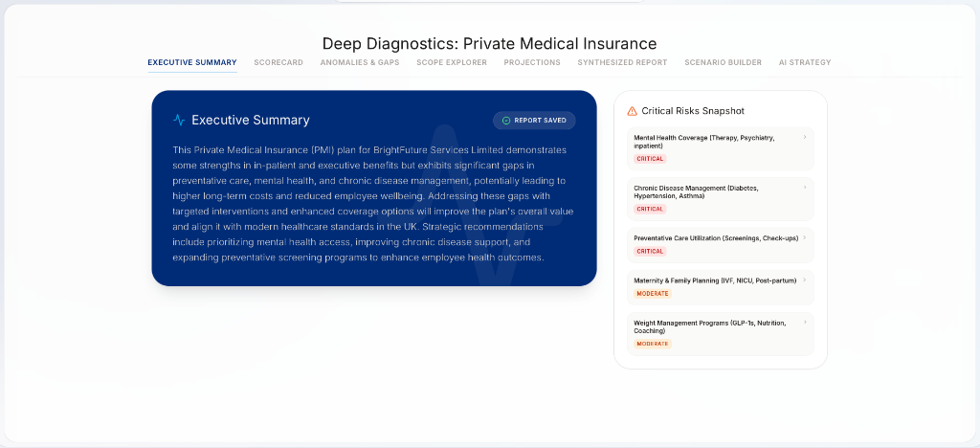Go to the Scope Explorer tab
The height and width of the screenshot is (448, 980).
(452, 63)
